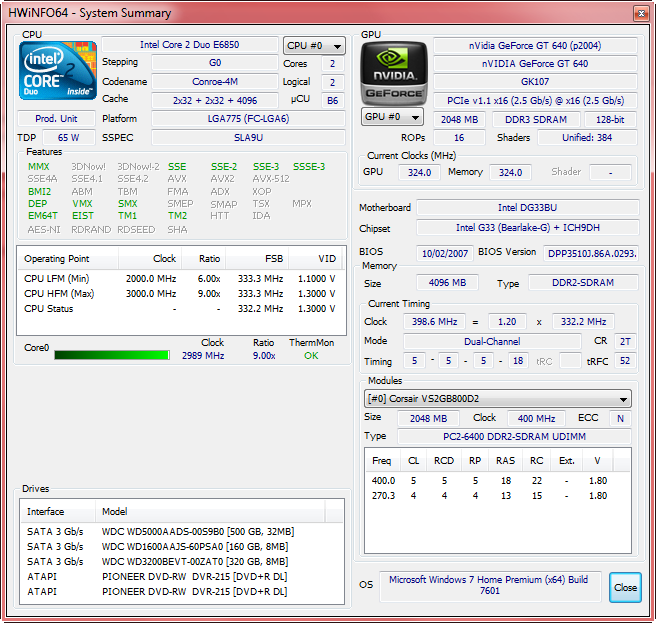Click the SLA9U SSPEC field
The width and height of the screenshot is (656, 623).
tap(248, 138)
